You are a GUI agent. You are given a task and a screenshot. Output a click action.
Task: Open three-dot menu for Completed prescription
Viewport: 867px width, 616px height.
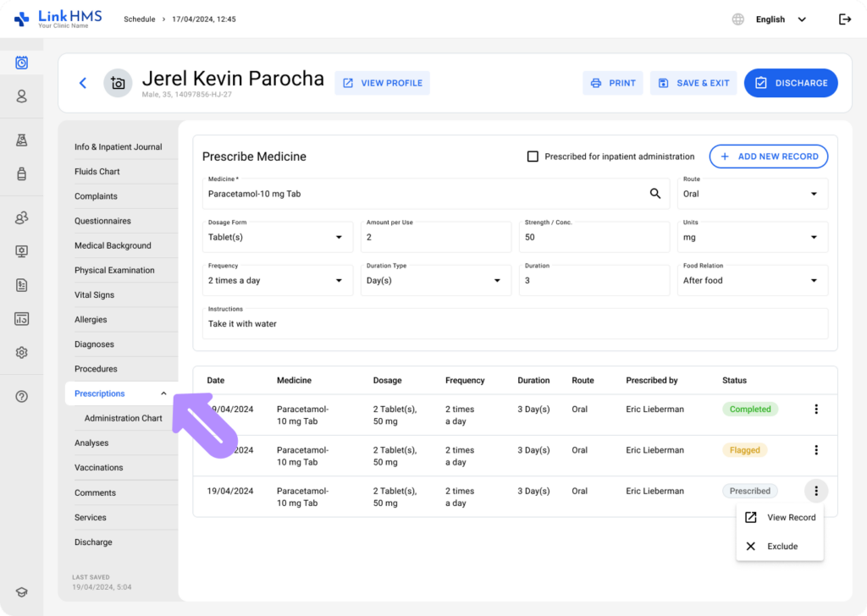click(x=816, y=410)
